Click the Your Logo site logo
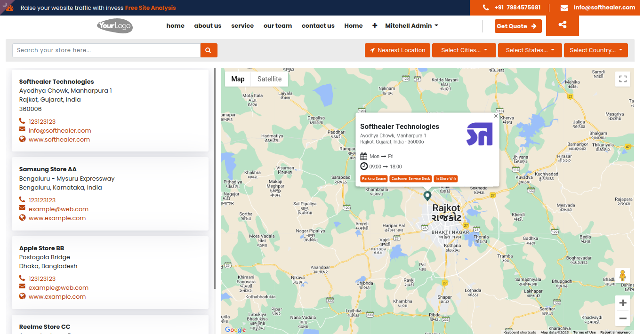This screenshot has width=644, height=334. [x=115, y=26]
